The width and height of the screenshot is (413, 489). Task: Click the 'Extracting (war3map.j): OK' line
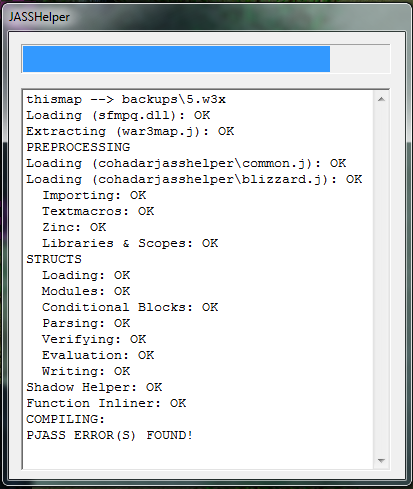[130, 131]
